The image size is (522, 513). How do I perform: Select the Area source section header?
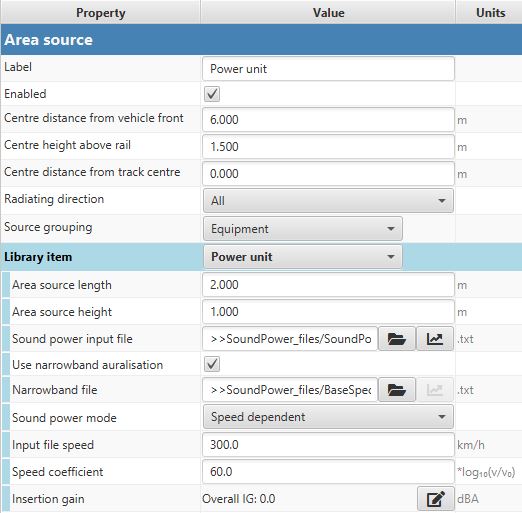261,40
